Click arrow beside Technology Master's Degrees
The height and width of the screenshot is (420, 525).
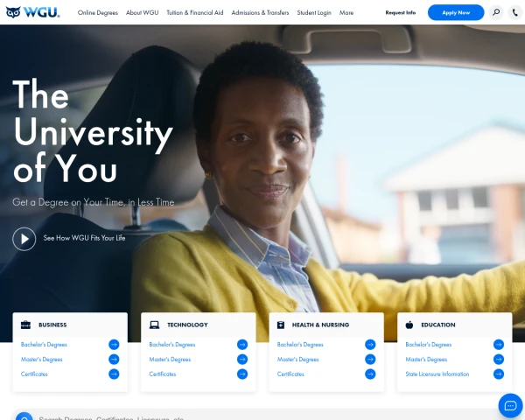tap(242, 359)
